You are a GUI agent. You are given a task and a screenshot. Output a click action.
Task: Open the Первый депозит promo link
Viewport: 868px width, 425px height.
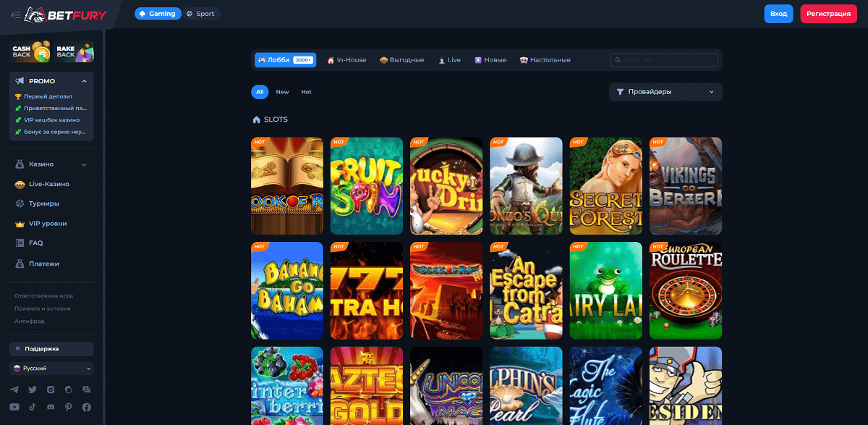[44, 96]
